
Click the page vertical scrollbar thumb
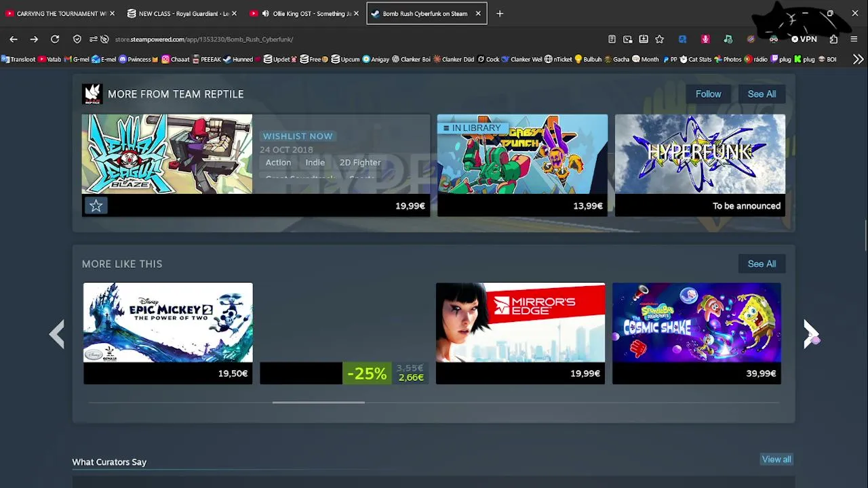click(x=865, y=236)
